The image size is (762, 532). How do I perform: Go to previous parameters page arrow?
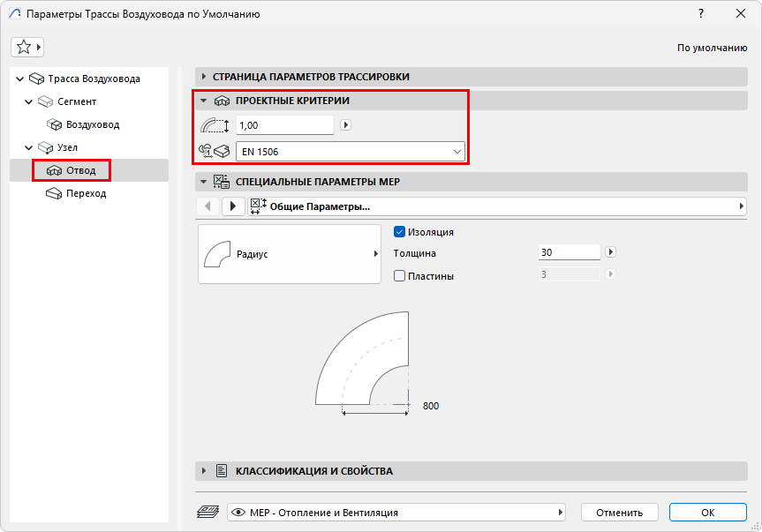[x=208, y=206]
